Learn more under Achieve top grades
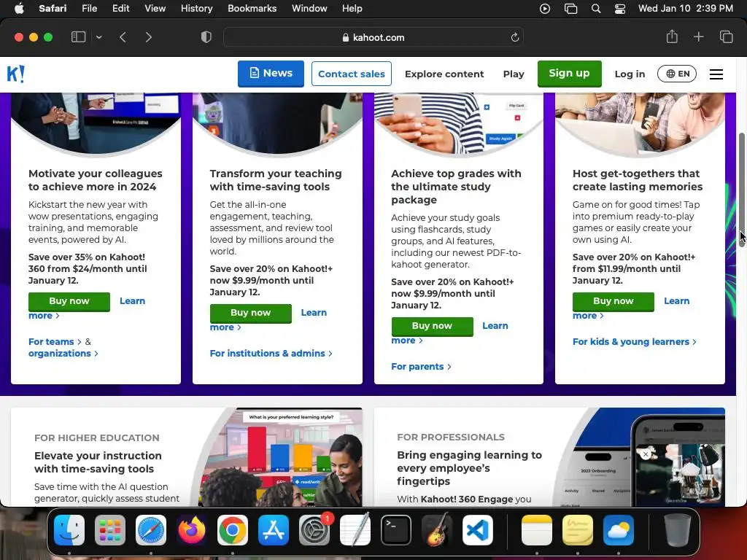The height and width of the screenshot is (560, 747). pyautogui.click(x=495, y=326)
